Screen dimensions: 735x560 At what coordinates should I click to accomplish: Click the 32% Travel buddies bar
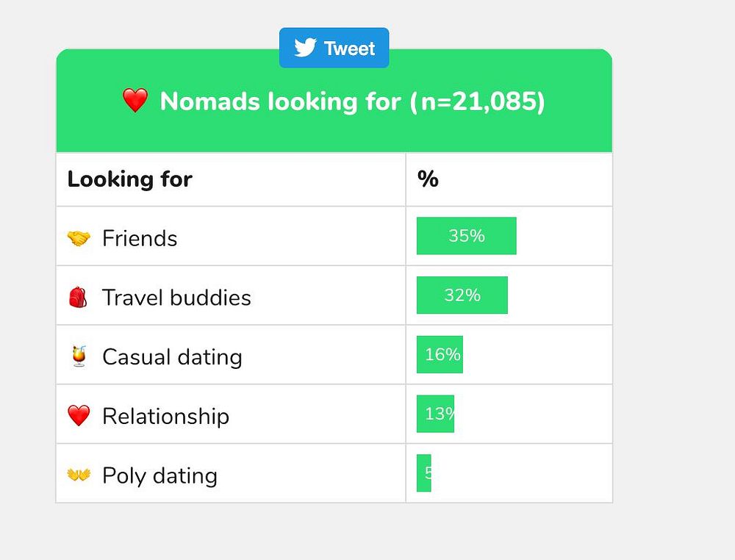[462, 295]
